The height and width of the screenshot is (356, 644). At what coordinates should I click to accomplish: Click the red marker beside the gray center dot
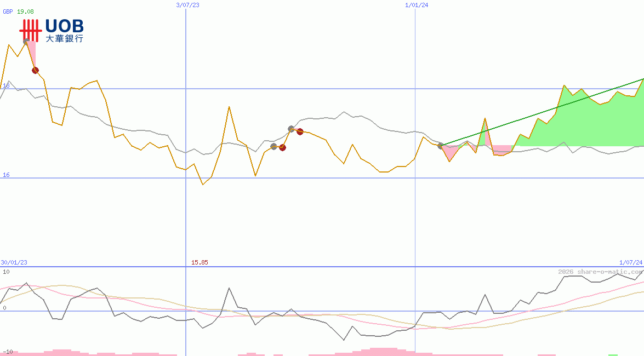coord(299,131)
